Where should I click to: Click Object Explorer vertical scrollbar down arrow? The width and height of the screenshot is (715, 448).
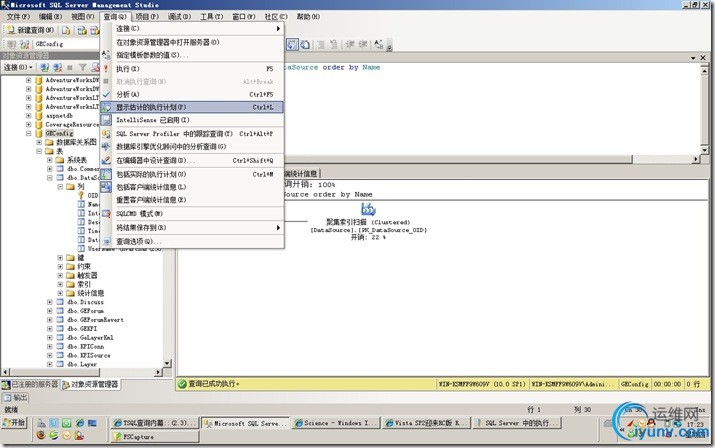point(167,363)
